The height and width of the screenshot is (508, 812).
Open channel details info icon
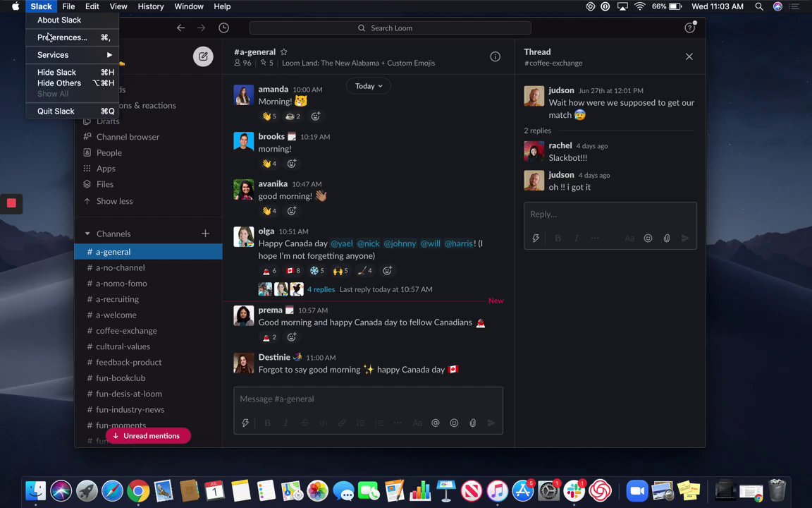(495, 56)
